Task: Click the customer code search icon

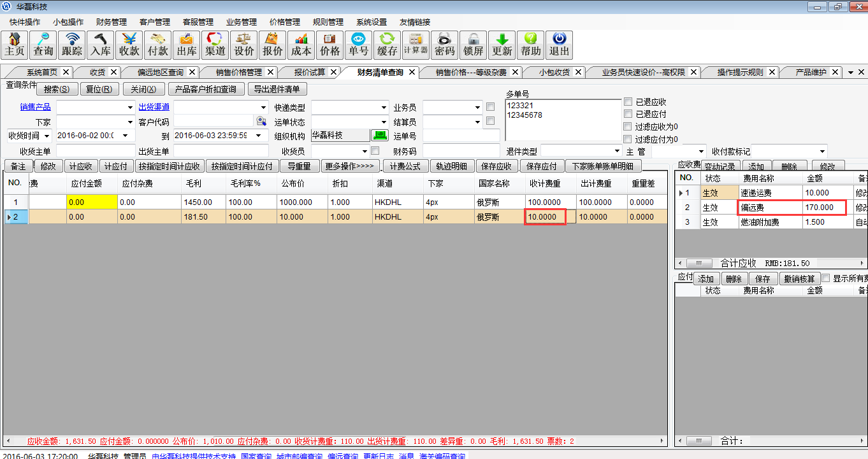Action: [x=261, y=121]
